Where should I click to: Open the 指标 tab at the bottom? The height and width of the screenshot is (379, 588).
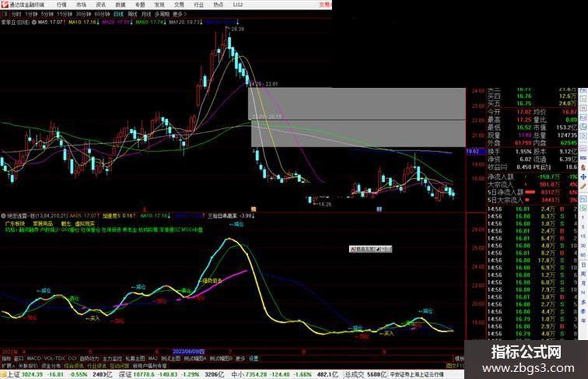(x=6, y=358)
